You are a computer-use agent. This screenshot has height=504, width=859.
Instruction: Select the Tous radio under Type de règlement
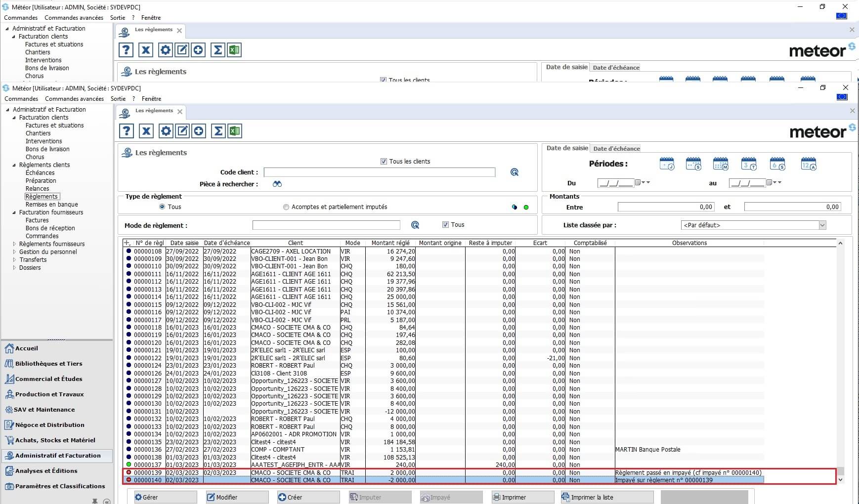coord(162,207)
